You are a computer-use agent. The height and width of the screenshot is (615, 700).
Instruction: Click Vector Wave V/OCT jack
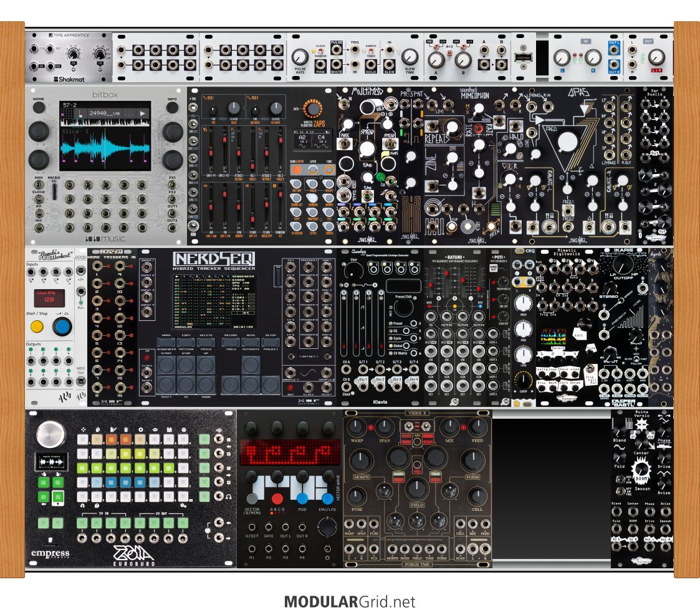click(252, 527)
